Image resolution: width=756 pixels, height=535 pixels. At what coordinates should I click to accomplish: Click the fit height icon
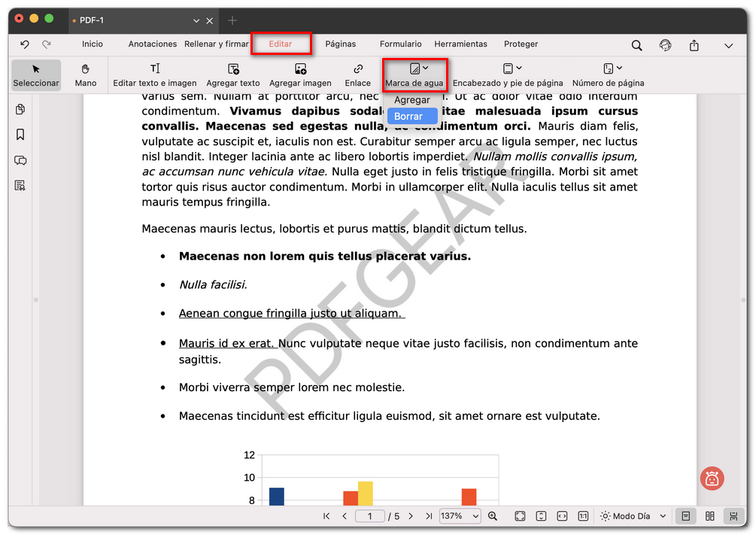pyautogui.click(x=541, y=516)
